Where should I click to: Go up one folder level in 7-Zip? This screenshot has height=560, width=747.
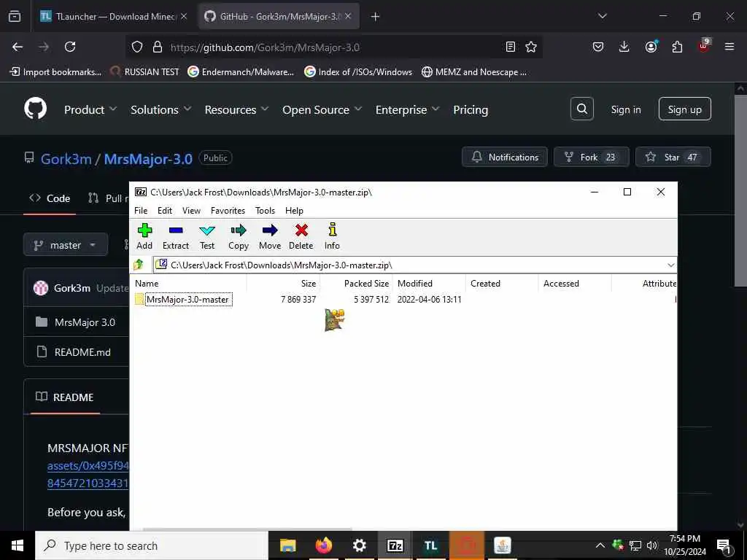(x=139, y=265)
